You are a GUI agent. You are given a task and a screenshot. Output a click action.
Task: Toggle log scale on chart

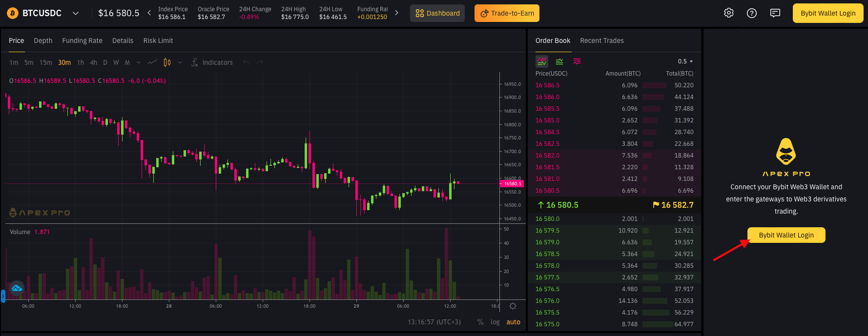(495, 322)
